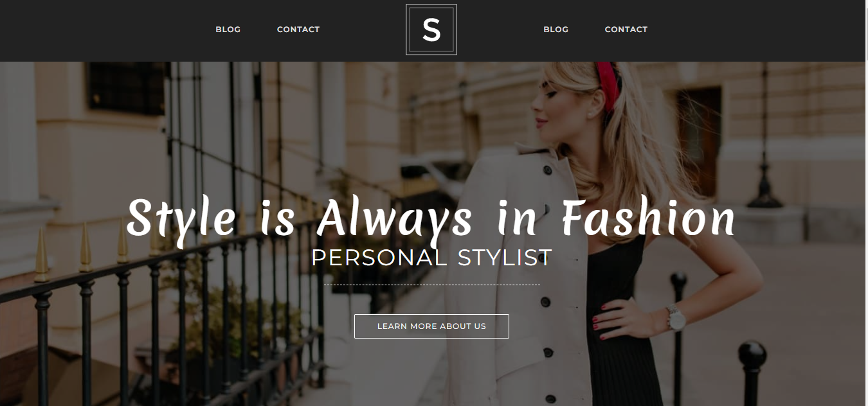Image resolution: width=868 pixels, height=406 pixels.
Task: Click the top black button on the trench coat
Action: pyautogui.click(x=547, y=170)
